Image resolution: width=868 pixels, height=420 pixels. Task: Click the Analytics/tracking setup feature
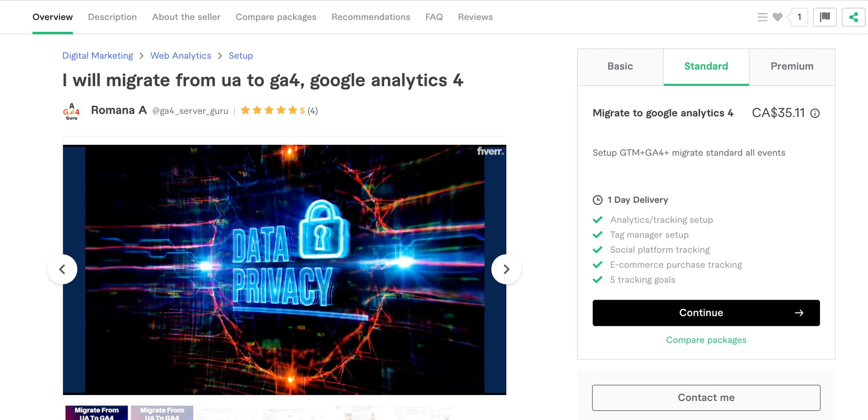661,220
